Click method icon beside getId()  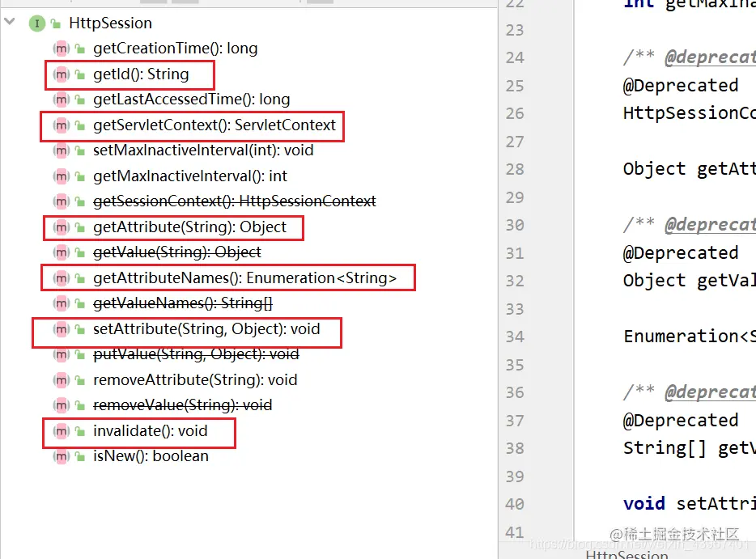pyautogui.click(x=61, y=74)
